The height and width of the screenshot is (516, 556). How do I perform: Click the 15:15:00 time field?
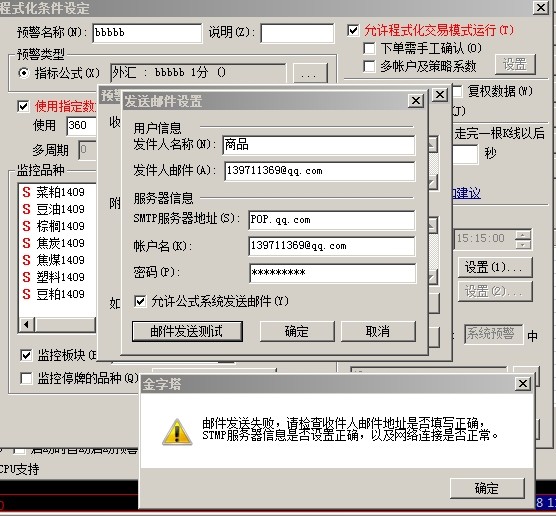[x=484, y=238]
